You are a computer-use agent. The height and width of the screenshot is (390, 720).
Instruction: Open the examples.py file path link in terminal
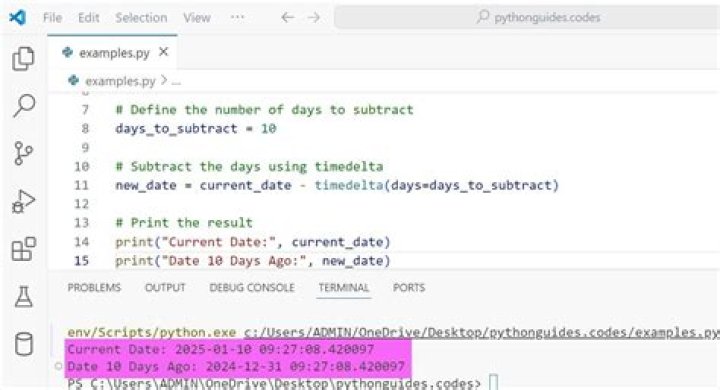(482, 332)
